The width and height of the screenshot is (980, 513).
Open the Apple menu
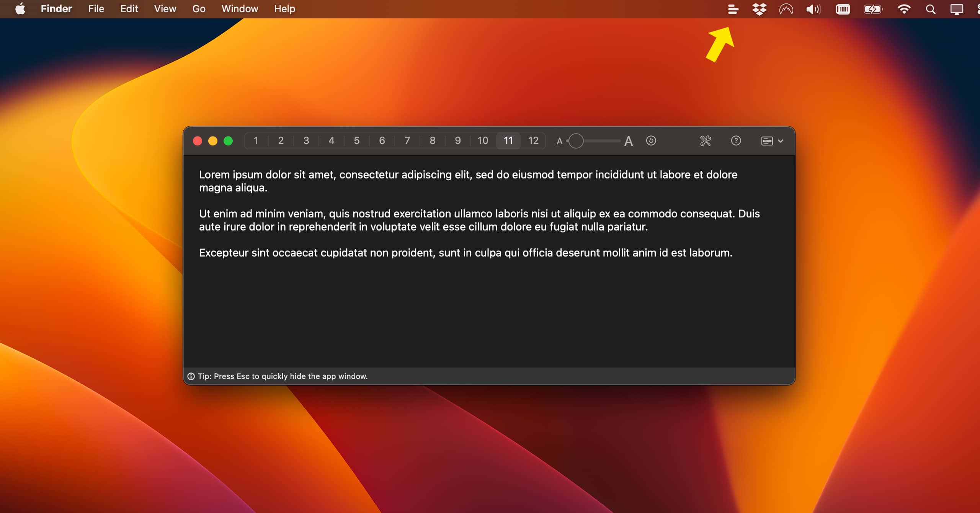pyautogui.click(x=20, y=9)
